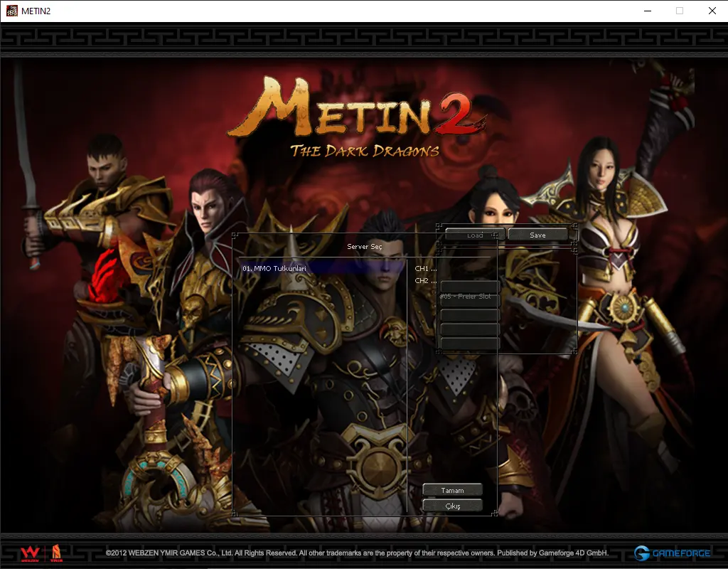Close the METIN2 window
The image size is (728, 569).
coord(712,11)
